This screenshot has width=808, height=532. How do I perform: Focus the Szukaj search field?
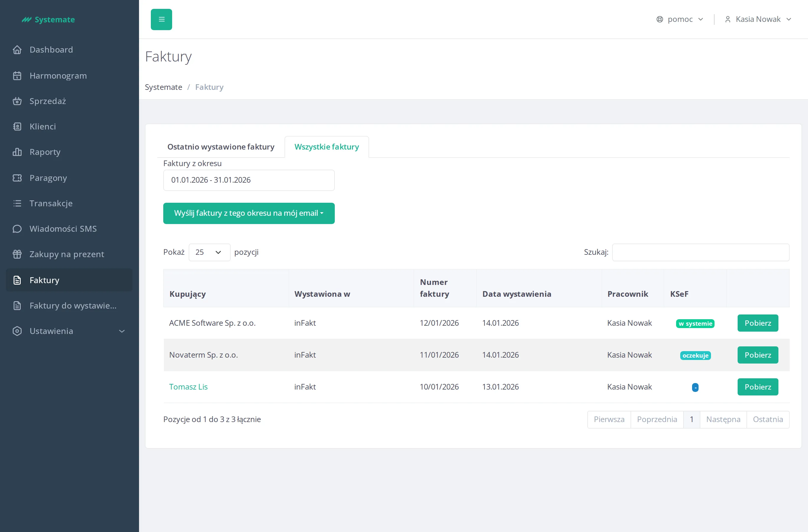pos(701,252)
